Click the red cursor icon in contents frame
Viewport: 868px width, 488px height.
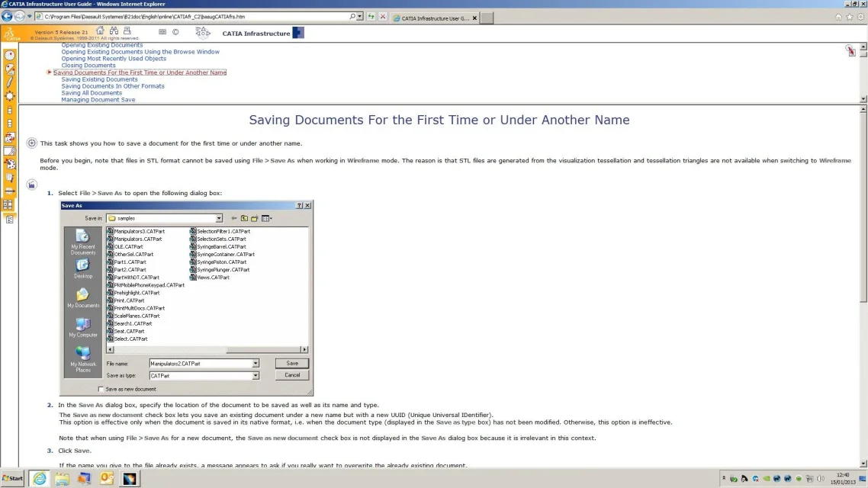click(850, 51)
